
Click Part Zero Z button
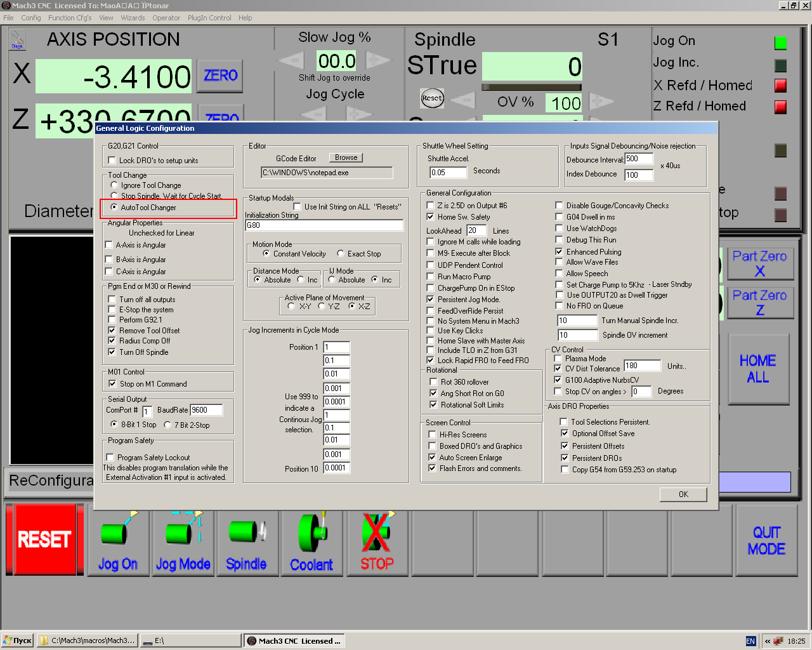[759, 302]
